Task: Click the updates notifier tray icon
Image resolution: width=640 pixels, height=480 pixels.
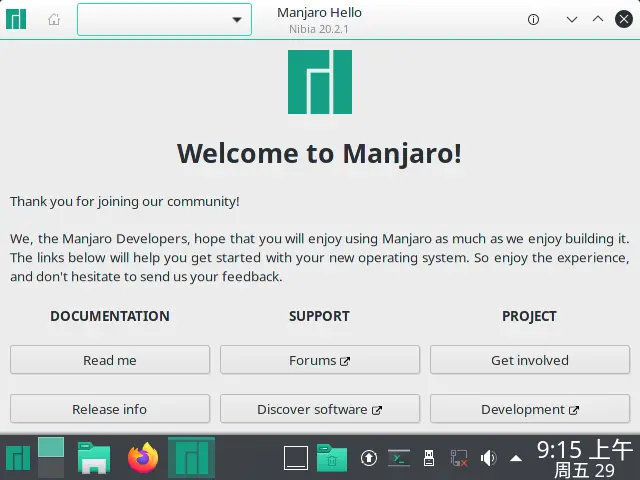Action: (x=368, y=458)
